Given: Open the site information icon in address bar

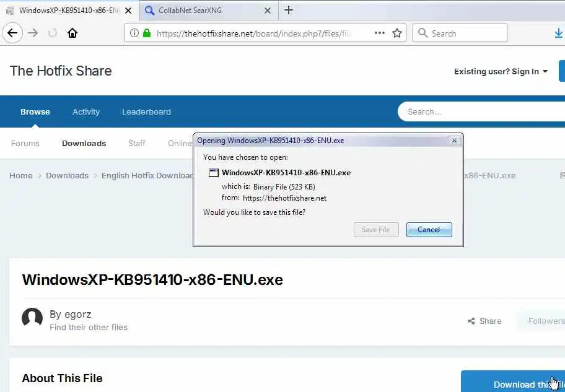Looking at the screenshot, I should click(134, 33).
